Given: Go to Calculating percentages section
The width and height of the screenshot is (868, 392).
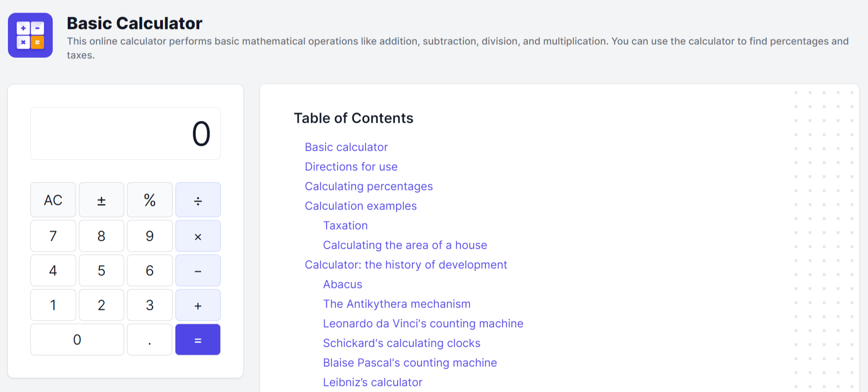Looking at the screenshot, I should (x=369, y=186).
